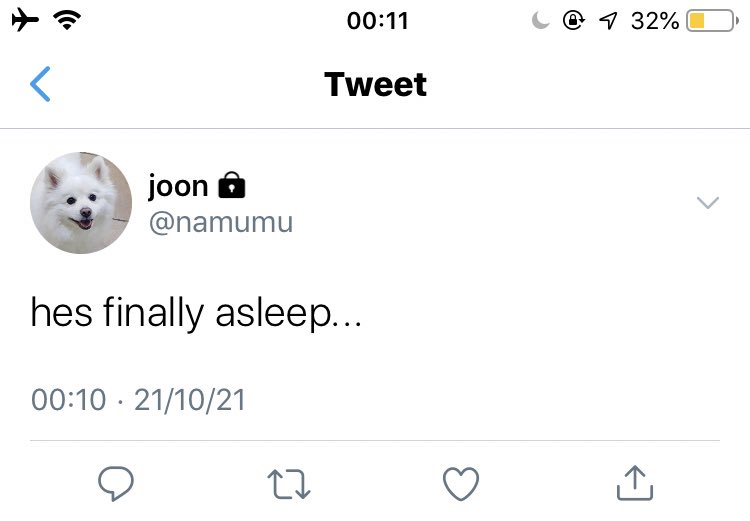Image resolution: width=750 pixels, height=521 pixels.
Task: Tap the display name joon
Action: pos(178,186)
